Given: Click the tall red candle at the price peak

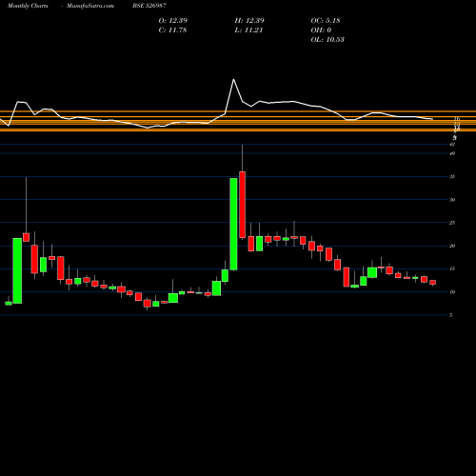Looking at the screenshot, I should coord(243,205).
